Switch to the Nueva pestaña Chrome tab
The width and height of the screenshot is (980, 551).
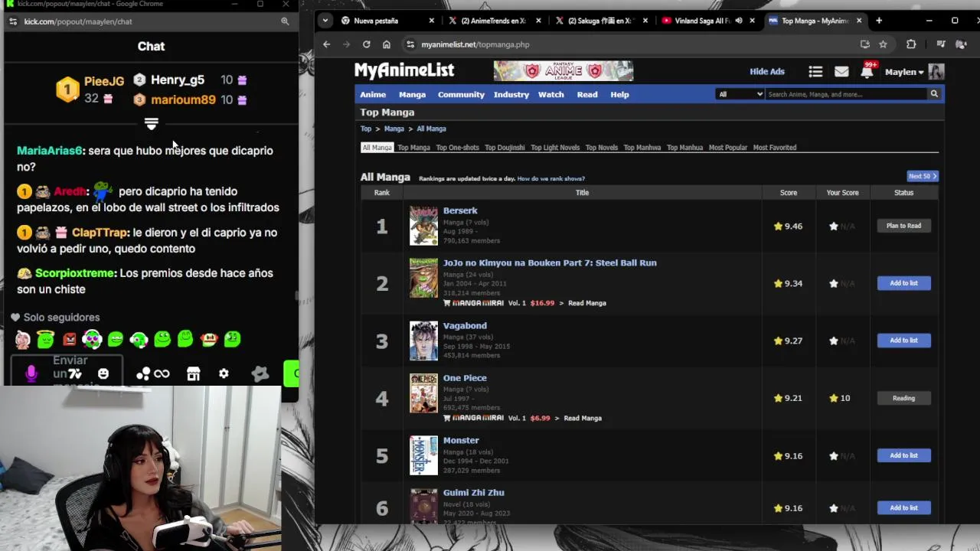coord(387,21)
